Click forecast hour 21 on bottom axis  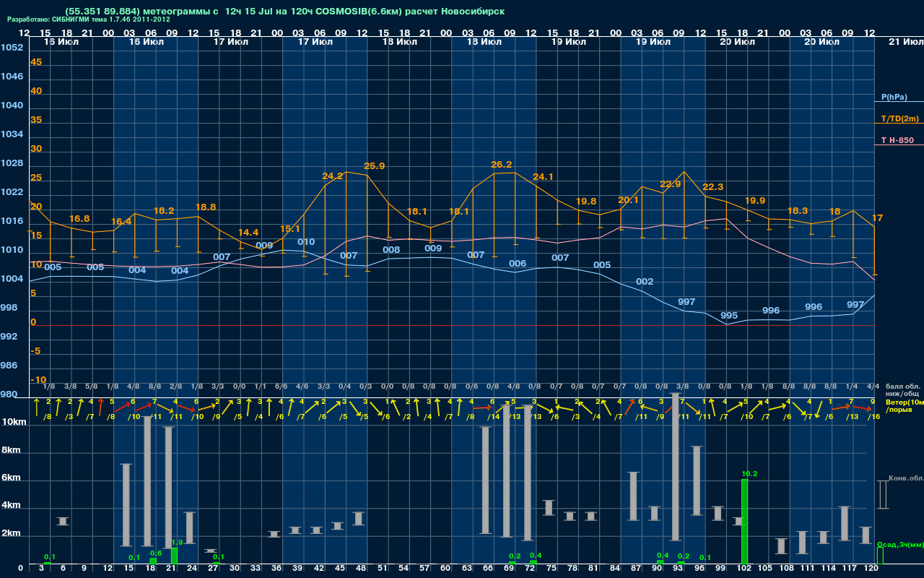171,569
